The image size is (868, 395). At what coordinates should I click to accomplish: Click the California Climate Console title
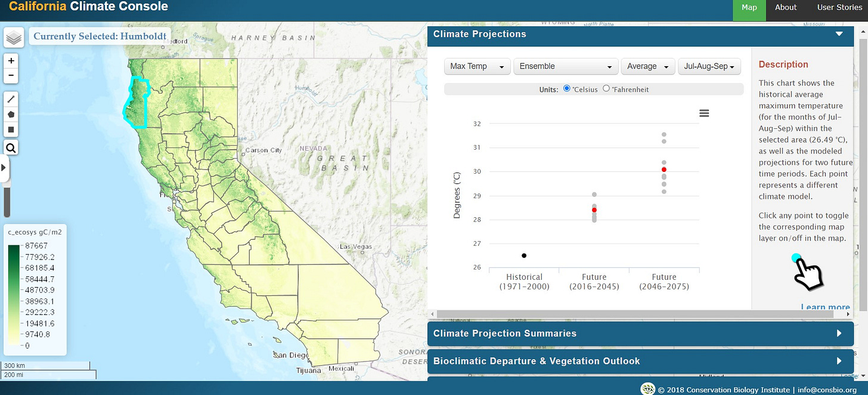coord(88,7)
